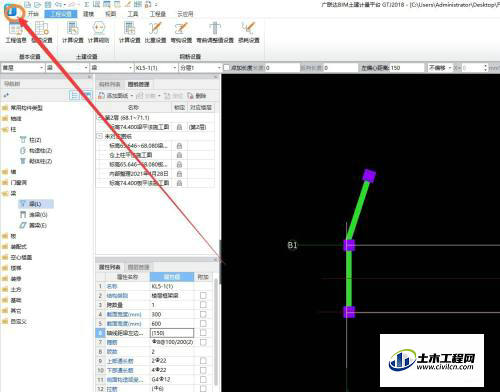Switch navigation tree to list view icon
The height and width of the screenshot is (392, 500).
[x=74, y=96]
